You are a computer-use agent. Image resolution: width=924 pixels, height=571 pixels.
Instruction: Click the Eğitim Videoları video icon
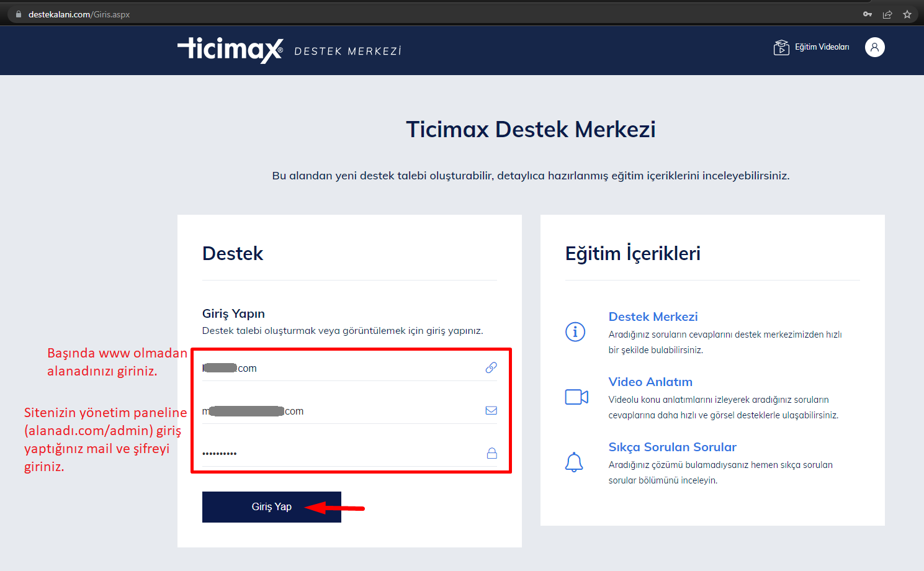point(781,47)
